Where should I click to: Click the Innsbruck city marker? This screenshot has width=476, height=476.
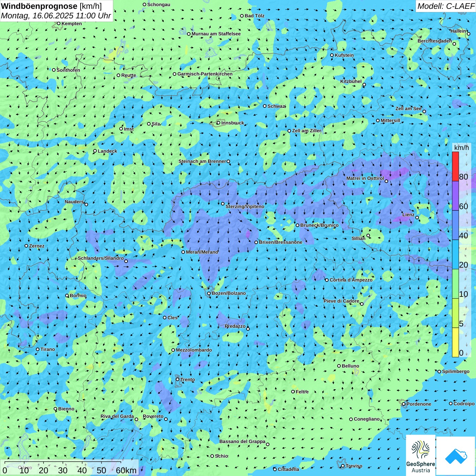[219, 123]
